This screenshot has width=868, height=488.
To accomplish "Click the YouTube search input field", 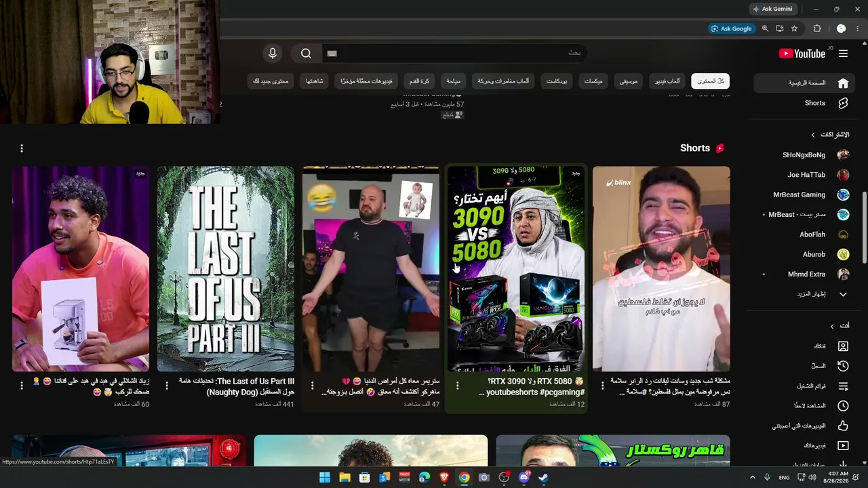I will point(454,54).
